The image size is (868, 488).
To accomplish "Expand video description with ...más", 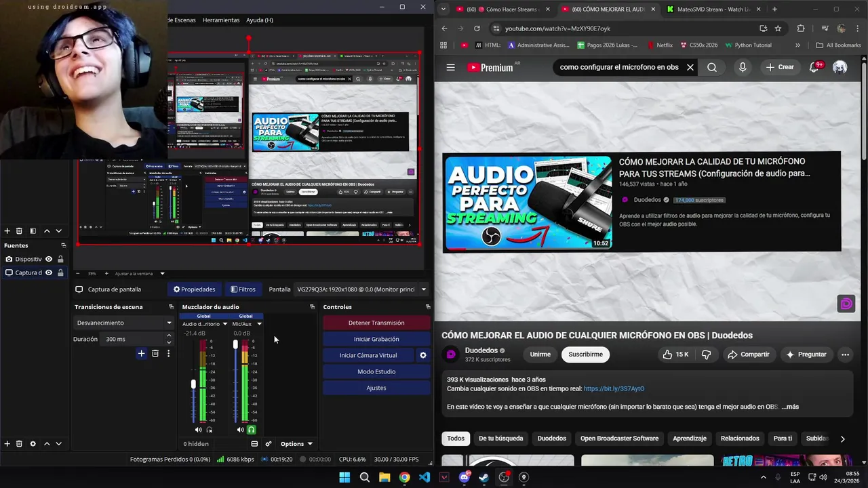I will 790,407.
